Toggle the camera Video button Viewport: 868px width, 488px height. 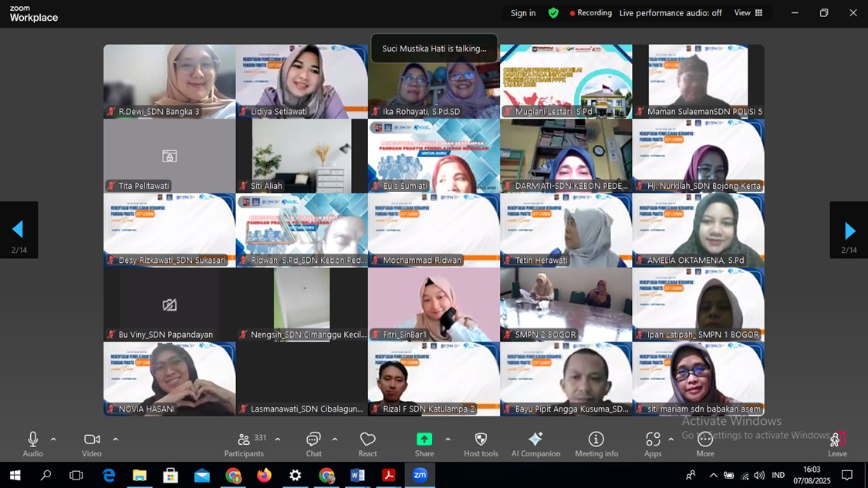click(92, 444)
